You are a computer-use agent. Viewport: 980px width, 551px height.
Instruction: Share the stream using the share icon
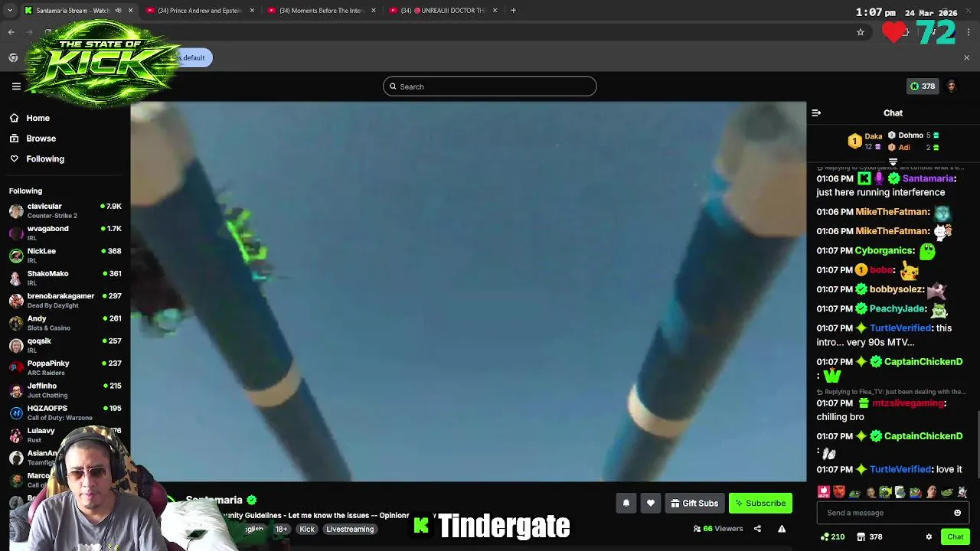click(757, 529)
